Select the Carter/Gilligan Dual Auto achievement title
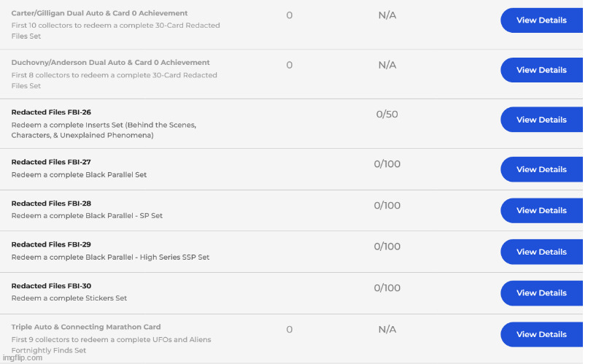 [x=99, y=13]
